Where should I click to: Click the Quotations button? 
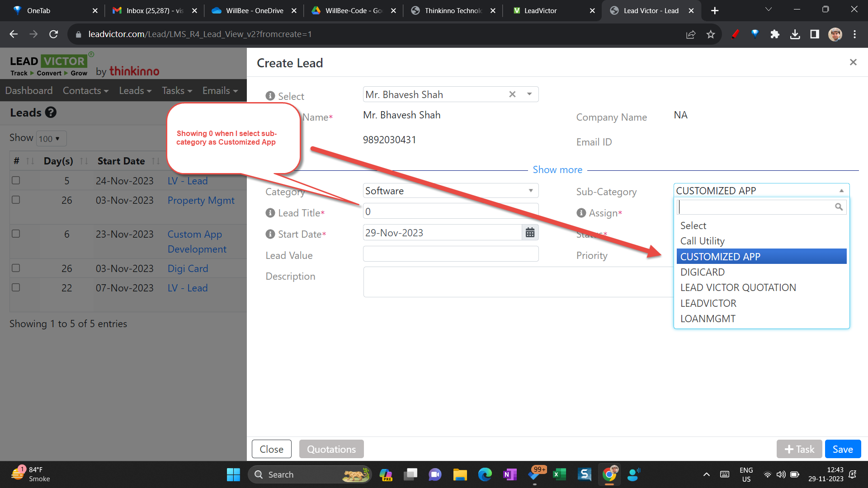[x=331, y=449]
